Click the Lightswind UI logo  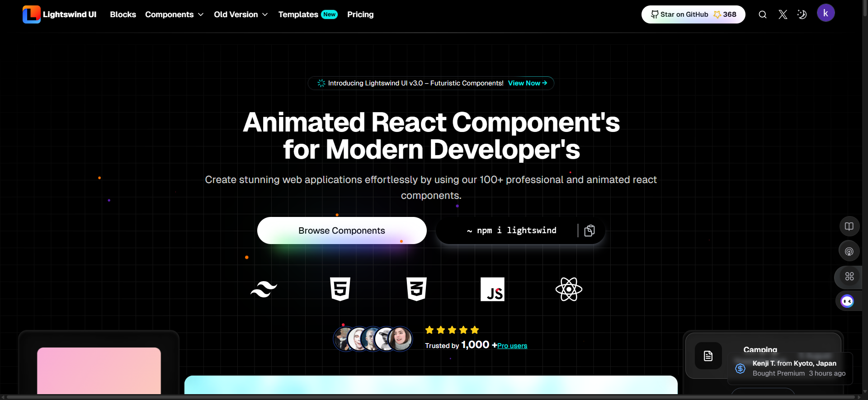tap(59, 14)
